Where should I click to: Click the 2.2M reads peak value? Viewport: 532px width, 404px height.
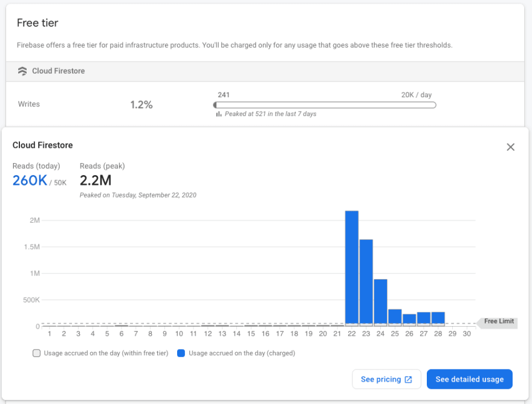96,181
